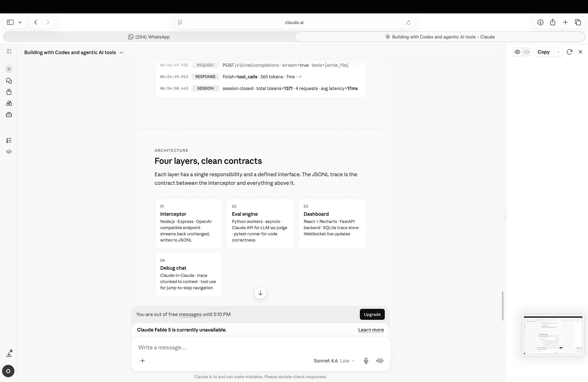Open the screenshot preview thumbnail
This screenshot has height=382, width=588.
point(553,335)
